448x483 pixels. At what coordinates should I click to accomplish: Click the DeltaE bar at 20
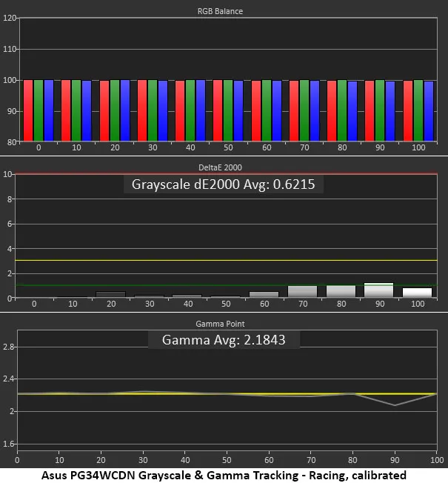[x=105, y=294]
